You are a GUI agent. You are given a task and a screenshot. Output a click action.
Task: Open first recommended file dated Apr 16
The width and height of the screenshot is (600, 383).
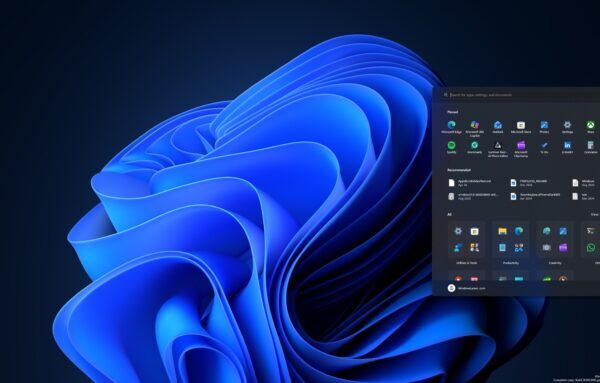(x=470, y=183)
